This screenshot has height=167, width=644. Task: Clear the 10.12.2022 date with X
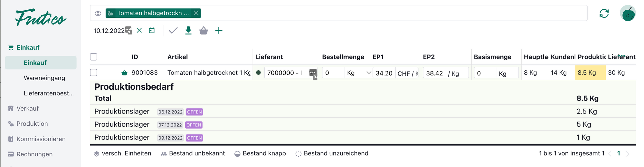click(139, 31)
